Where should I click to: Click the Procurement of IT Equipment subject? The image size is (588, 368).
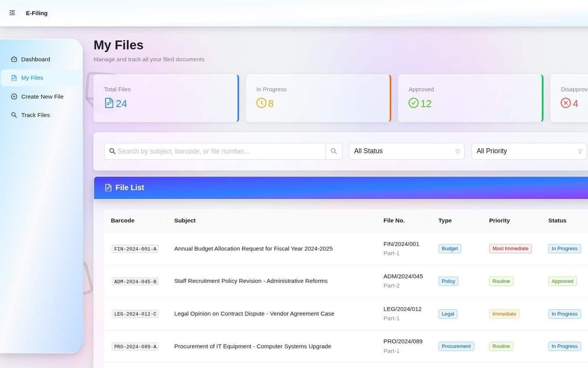pyautogui.click(x=253, y=346)
